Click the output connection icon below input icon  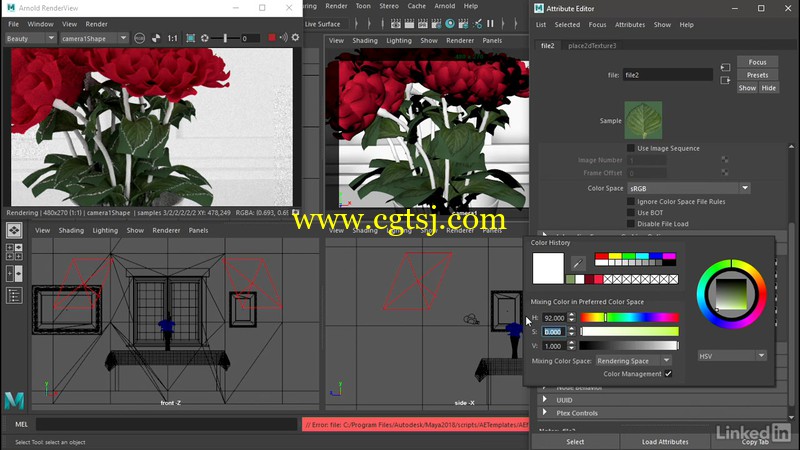725,81
